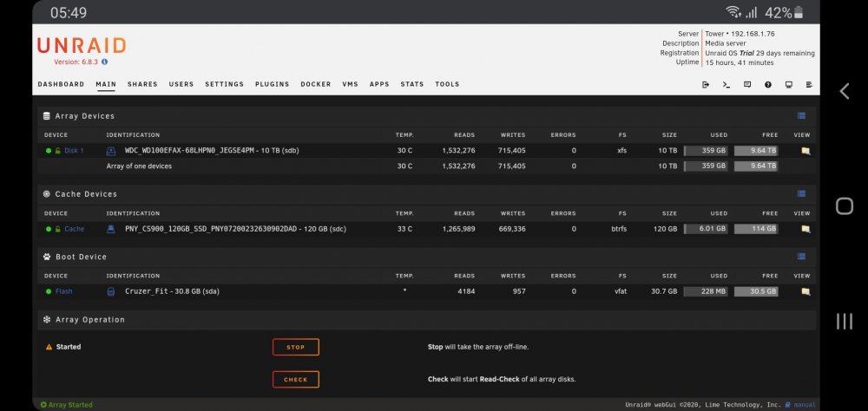Click the Unraid OS Trial registration text

tap(759, 53)
